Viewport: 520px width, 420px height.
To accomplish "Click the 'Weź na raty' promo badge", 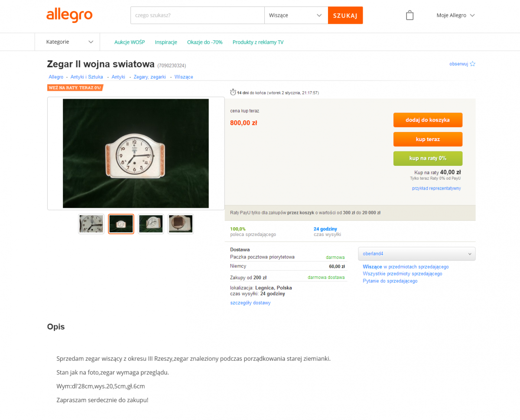I will tap(75, 87).
